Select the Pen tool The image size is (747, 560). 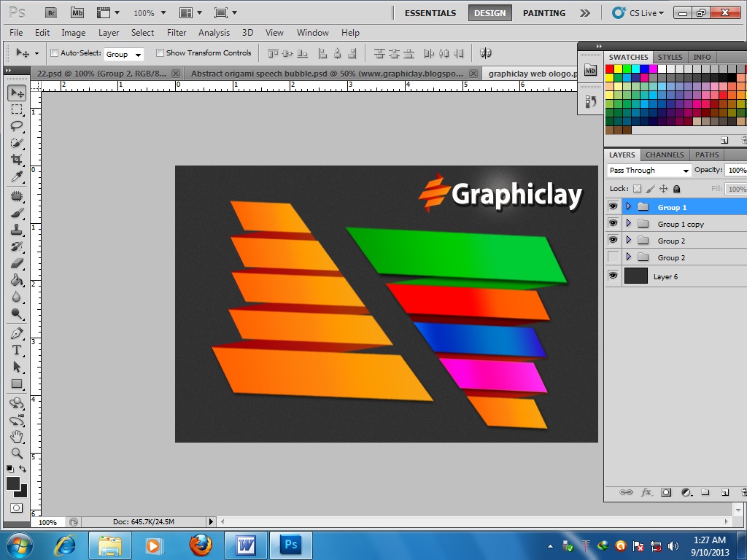17,332
